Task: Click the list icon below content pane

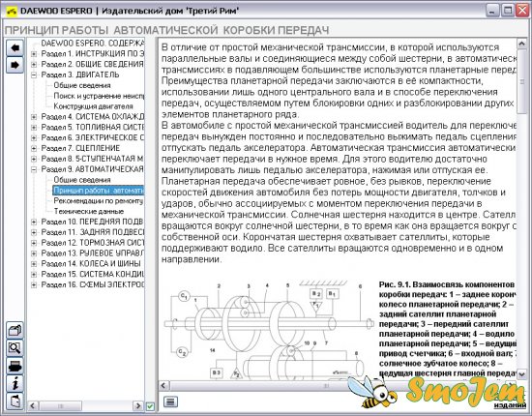Action: click(170, 402)
